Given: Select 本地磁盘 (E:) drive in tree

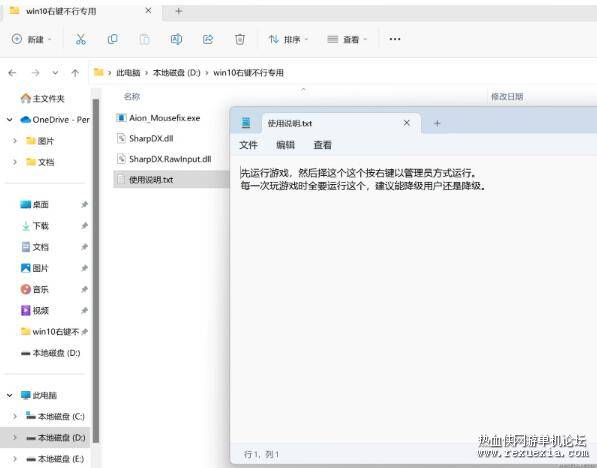Looking at the screenshot, I should pos(55,459).
